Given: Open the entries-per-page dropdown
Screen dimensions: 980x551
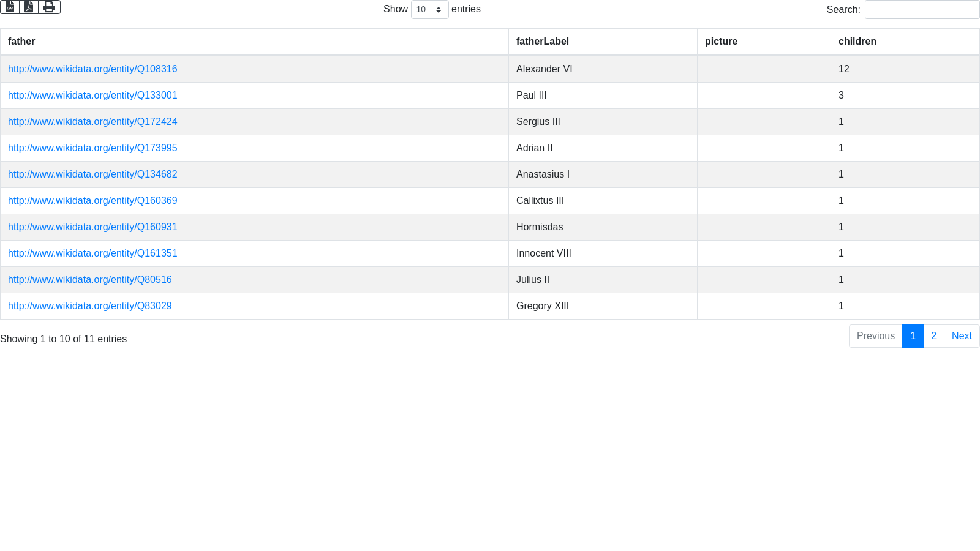Looking at the screenshot, I should pos(429,10).
